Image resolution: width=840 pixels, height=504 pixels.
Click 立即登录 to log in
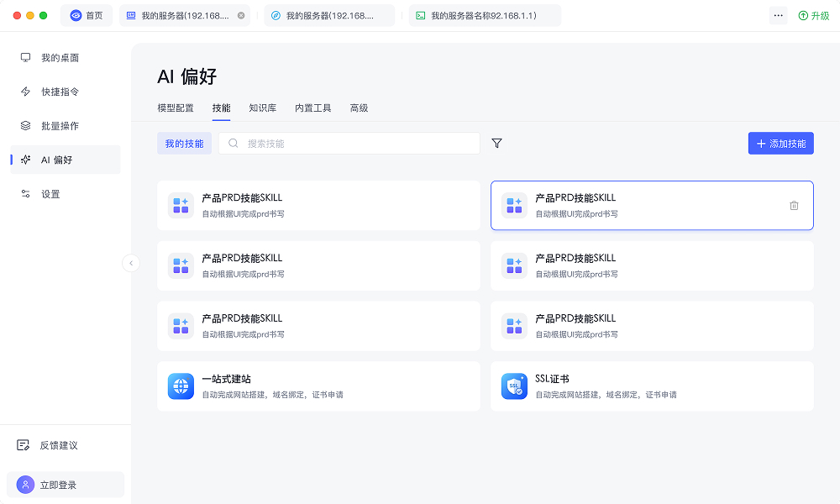click(x=66, y=485)
